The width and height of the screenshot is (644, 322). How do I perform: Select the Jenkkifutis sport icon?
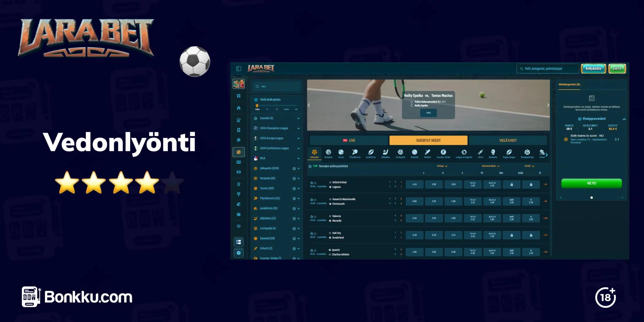coord(371,154)
